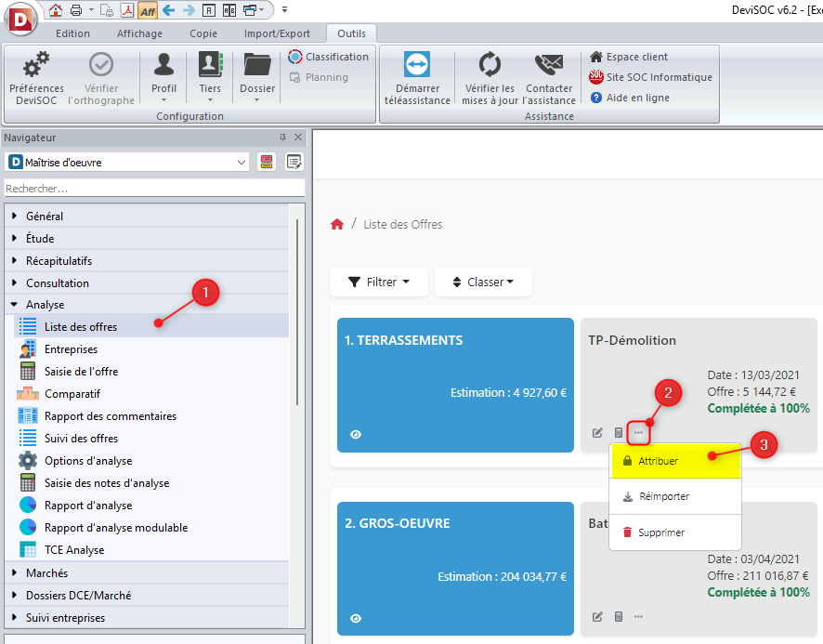Click the Rechercher search field
The height and width of the screenshot is (644, 823).
[153, 189]
